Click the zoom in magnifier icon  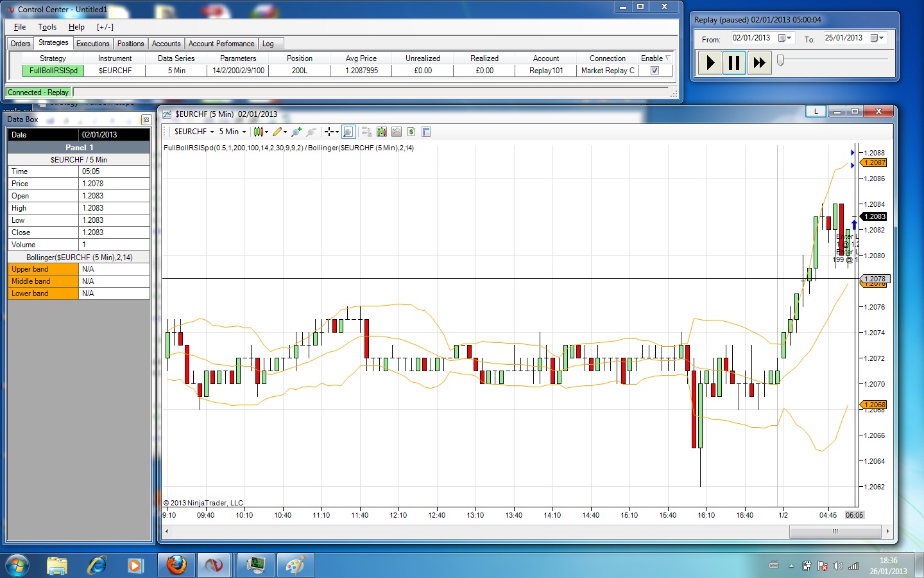click(296, 132)
